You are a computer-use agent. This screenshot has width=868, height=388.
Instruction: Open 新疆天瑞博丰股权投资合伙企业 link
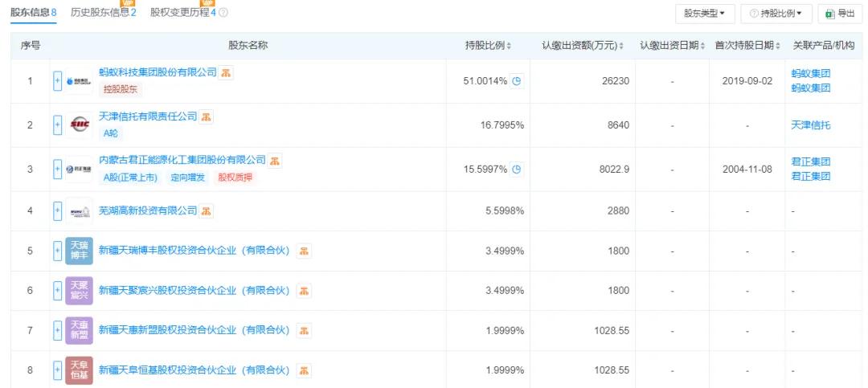[194, 251]
